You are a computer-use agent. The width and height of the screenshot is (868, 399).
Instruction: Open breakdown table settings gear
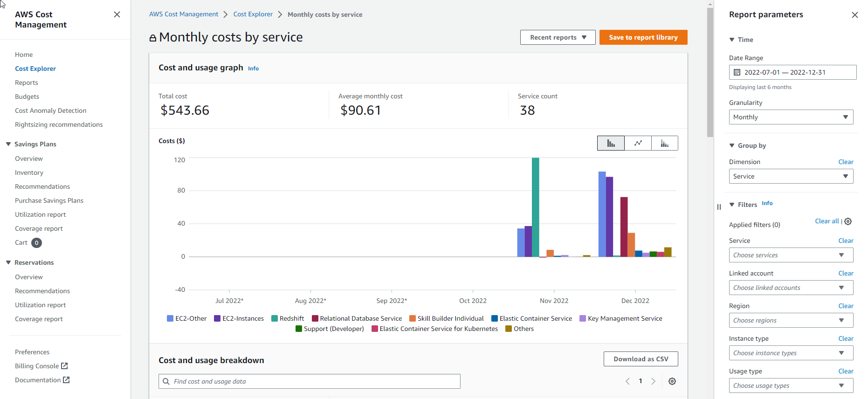tap(672, 381)
